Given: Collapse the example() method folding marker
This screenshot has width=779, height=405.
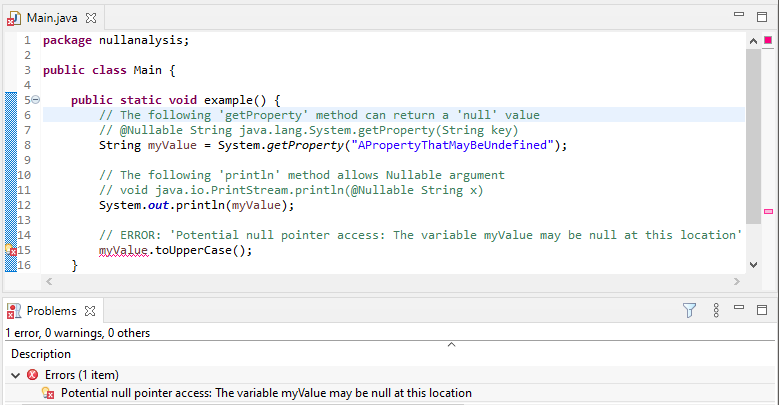Looking at the screenshot, I should (36, 100).
